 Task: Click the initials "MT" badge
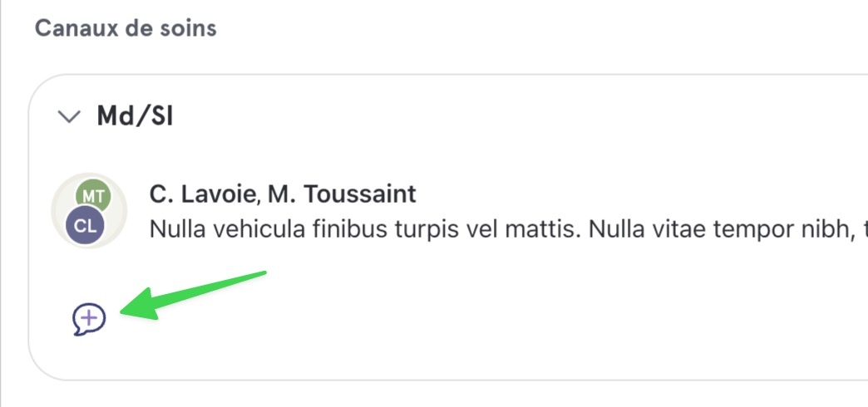[x=93, y=196]
